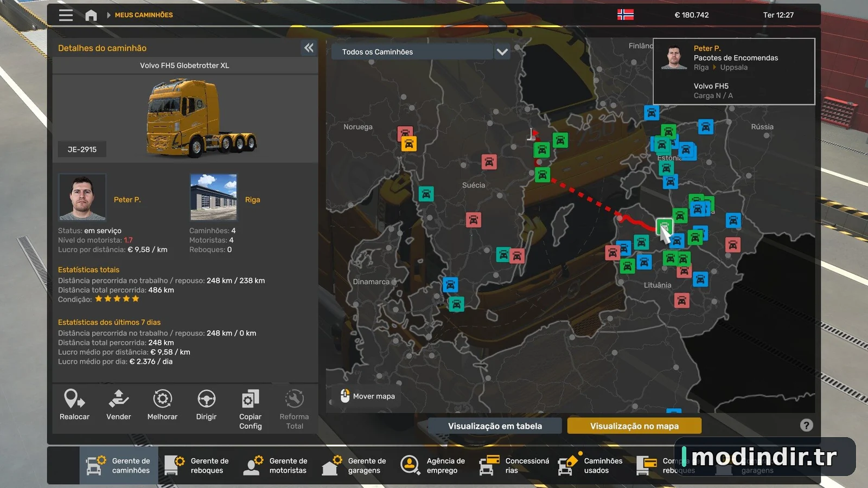Collapse the truck details panel
868x488 pixels.
(x=309, y=48)
